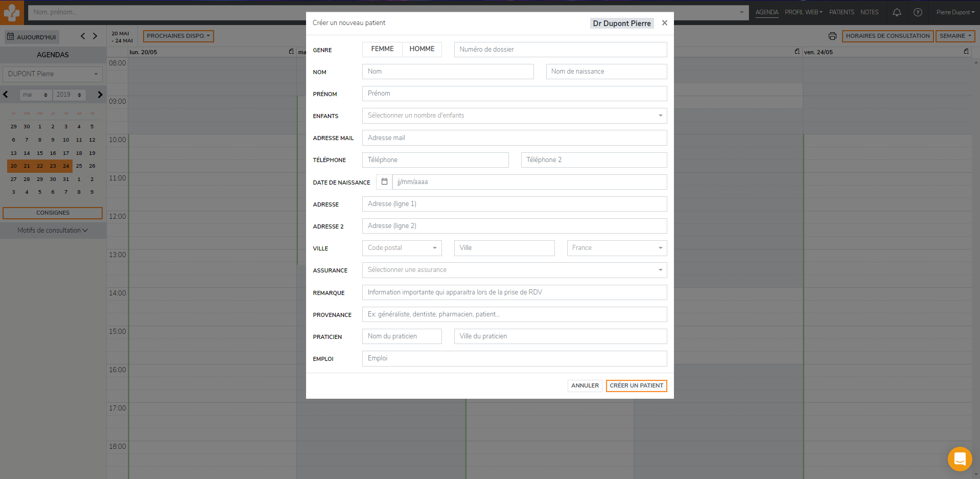Click the Prénom input field
The height and width of the screenshot is (479, 980).
(514, 94)
